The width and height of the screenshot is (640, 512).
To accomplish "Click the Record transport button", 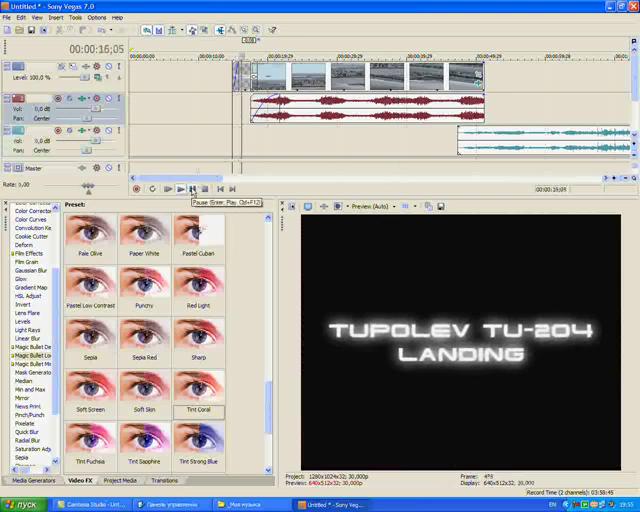I will (137, 189).
